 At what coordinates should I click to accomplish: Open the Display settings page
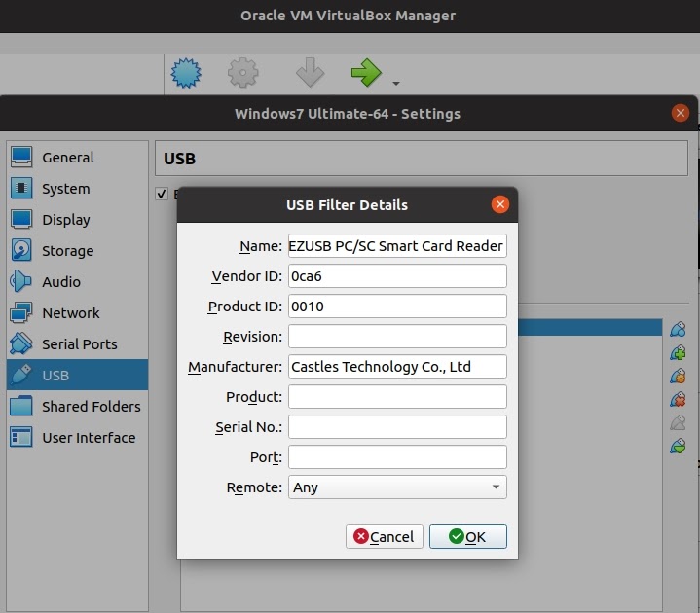[x=77, y=220]
